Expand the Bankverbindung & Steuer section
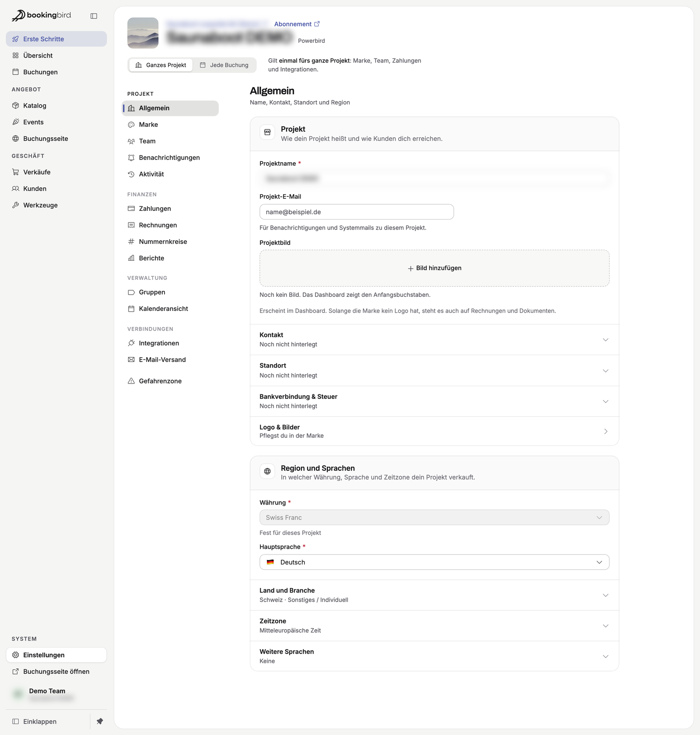This screenshot has width=700, height=735. [434, 401]
